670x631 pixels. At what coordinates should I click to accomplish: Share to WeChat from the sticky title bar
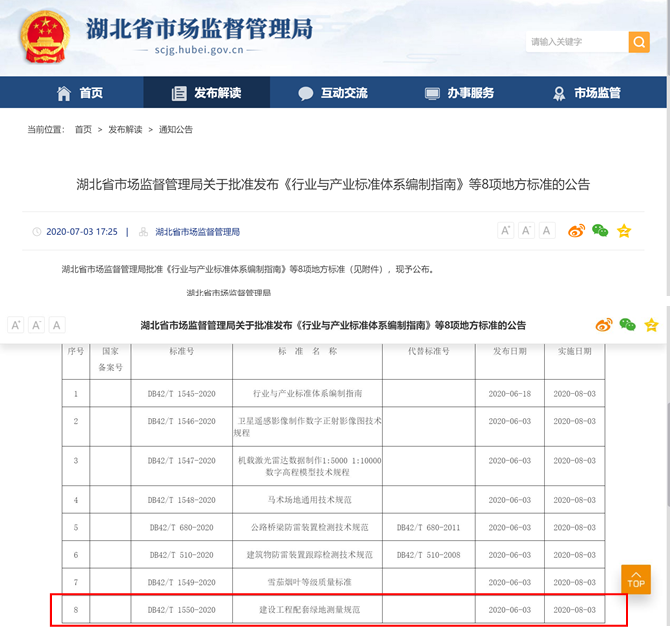627,325
